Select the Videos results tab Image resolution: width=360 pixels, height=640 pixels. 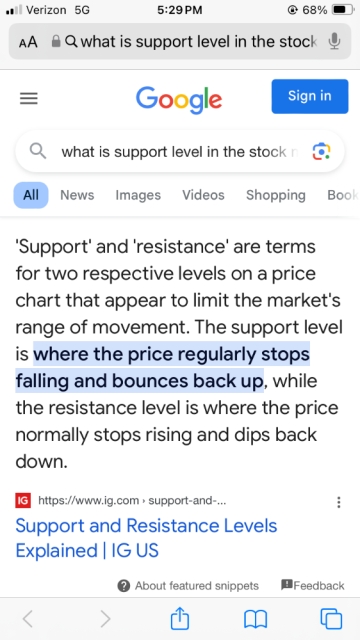203,195
